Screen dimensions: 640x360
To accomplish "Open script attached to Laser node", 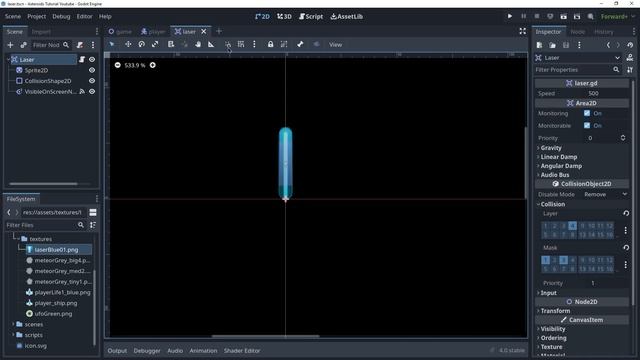I will coord(82,60).
